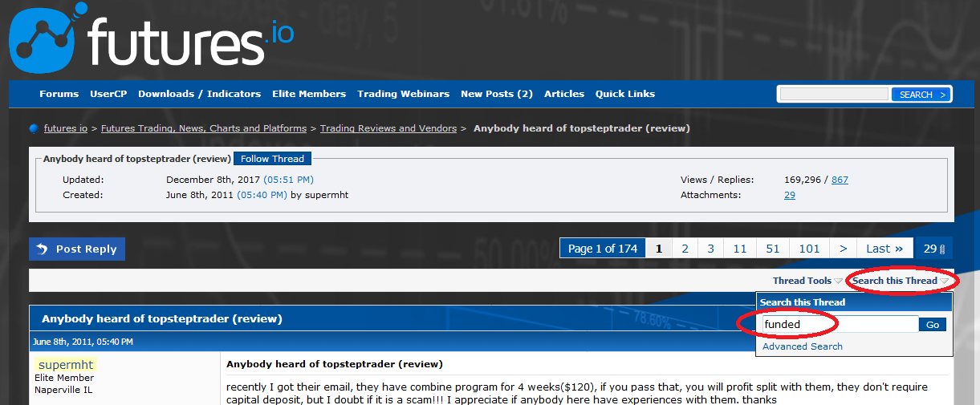Viewport: 980px width, 405px height.
Task: Follow the futures.io breadcrumb link
Action: coord(66,128)
